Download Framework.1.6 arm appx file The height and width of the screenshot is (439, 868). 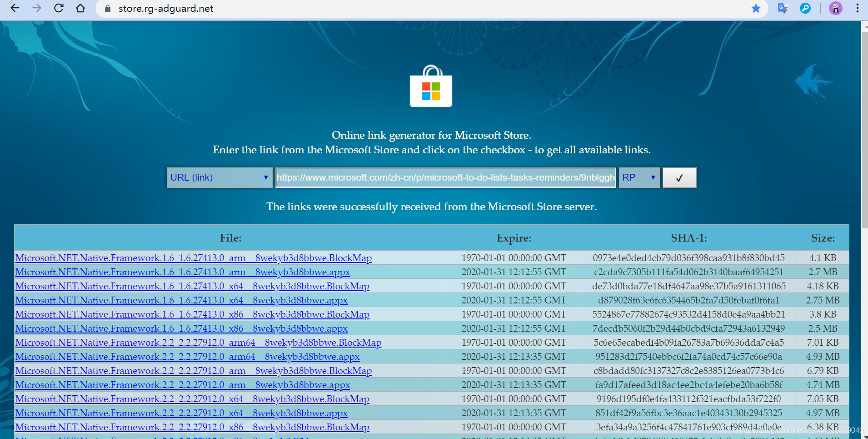[183, 272]
